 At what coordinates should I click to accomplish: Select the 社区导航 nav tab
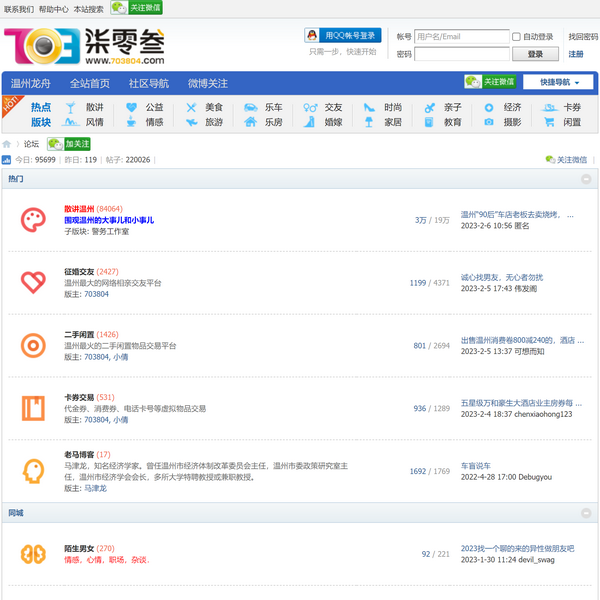[x=148, y=83]
